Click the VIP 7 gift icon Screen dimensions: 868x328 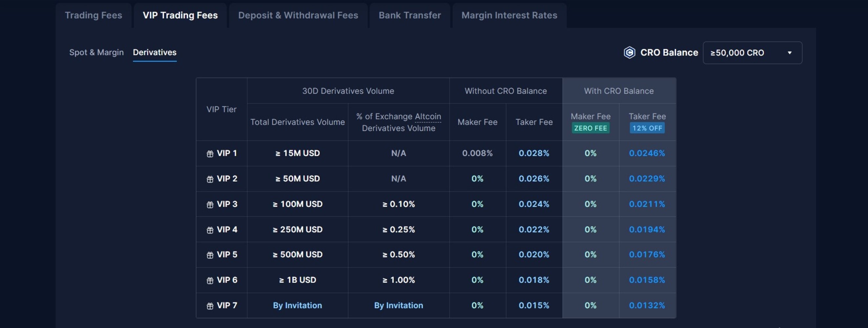(210, 306)
